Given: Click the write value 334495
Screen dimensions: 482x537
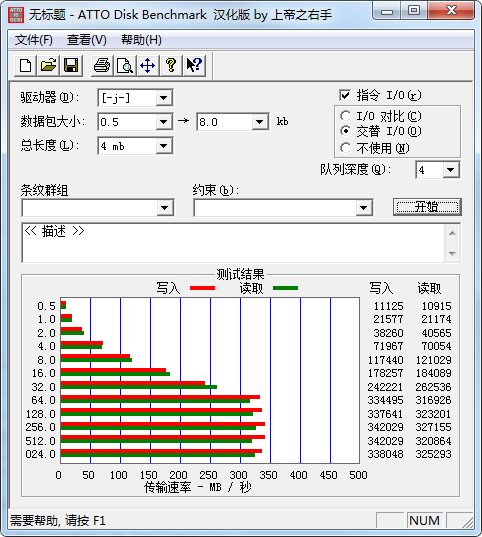Looking at the screenshot, I should tap(385, 400).
